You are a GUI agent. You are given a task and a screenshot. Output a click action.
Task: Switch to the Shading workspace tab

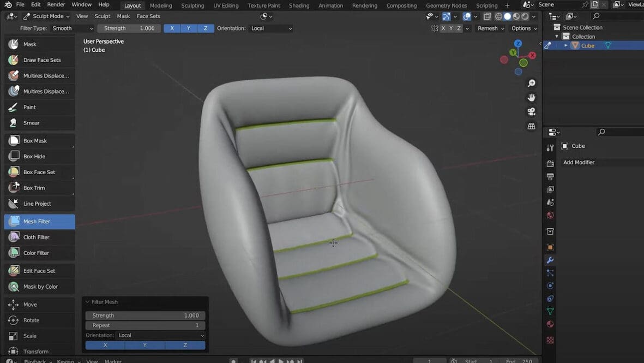click(x=299, y=5)
